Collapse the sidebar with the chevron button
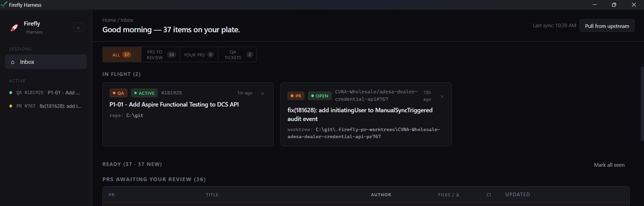Image resolution: width=644 pixels, height=206 pixels. [x=78, y=28]
